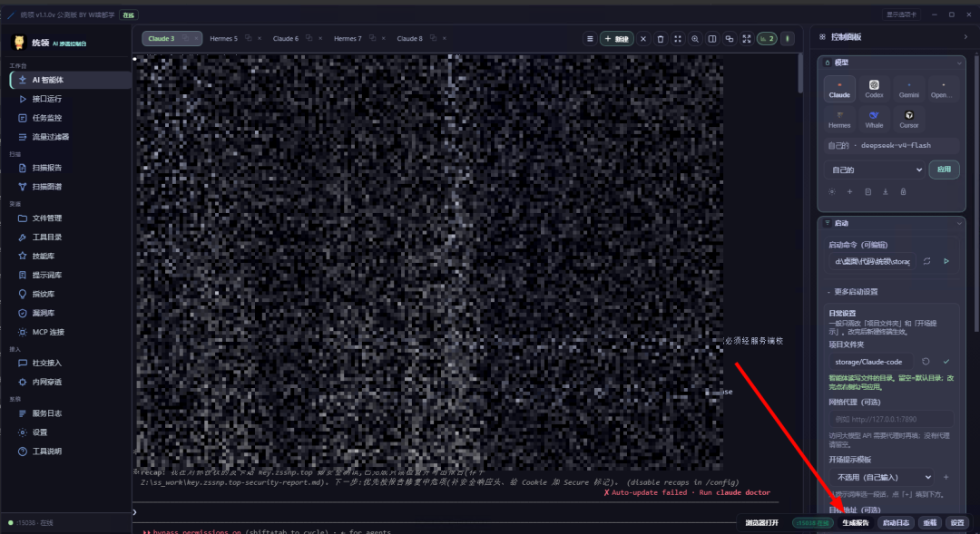Viewport: 980px width, 534px height.
Task: Open 扫描报告 in the sidebar
Action: tap(70, 168)
